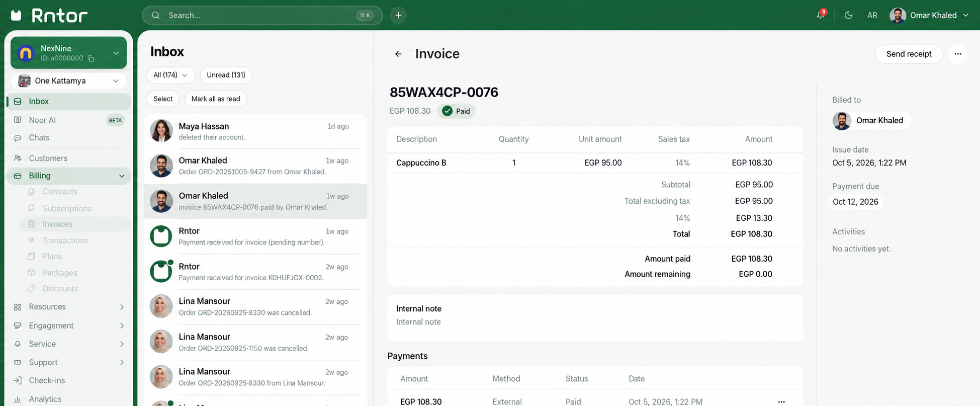Expand the Resources section
The width and height of the screenshot is (980, 406).
(x=69, y=307)
